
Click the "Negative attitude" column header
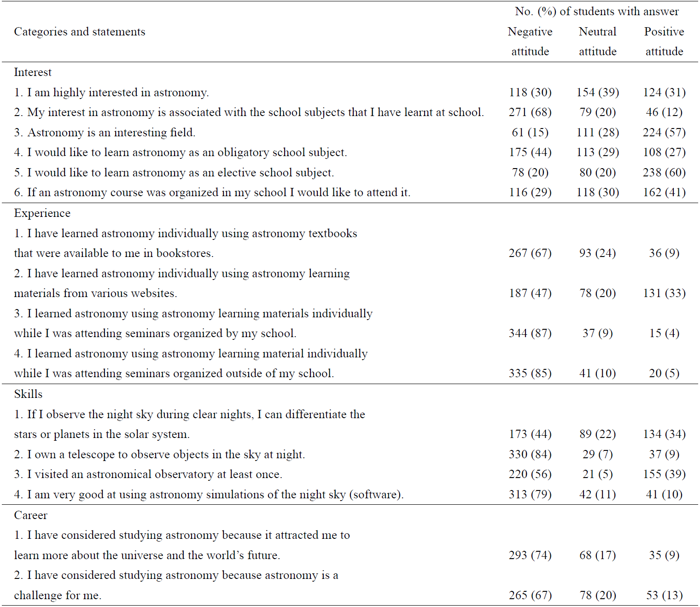(530, 41)
